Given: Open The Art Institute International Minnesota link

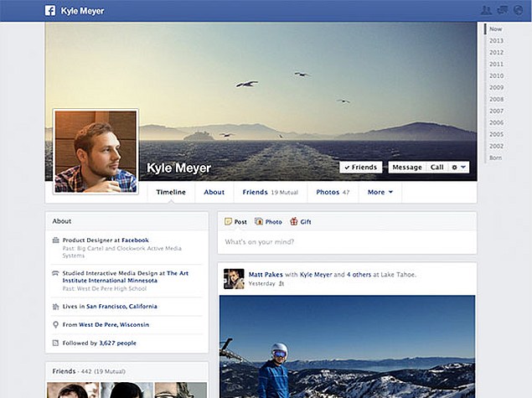Looking at the screenshot, I should (125, 277).
